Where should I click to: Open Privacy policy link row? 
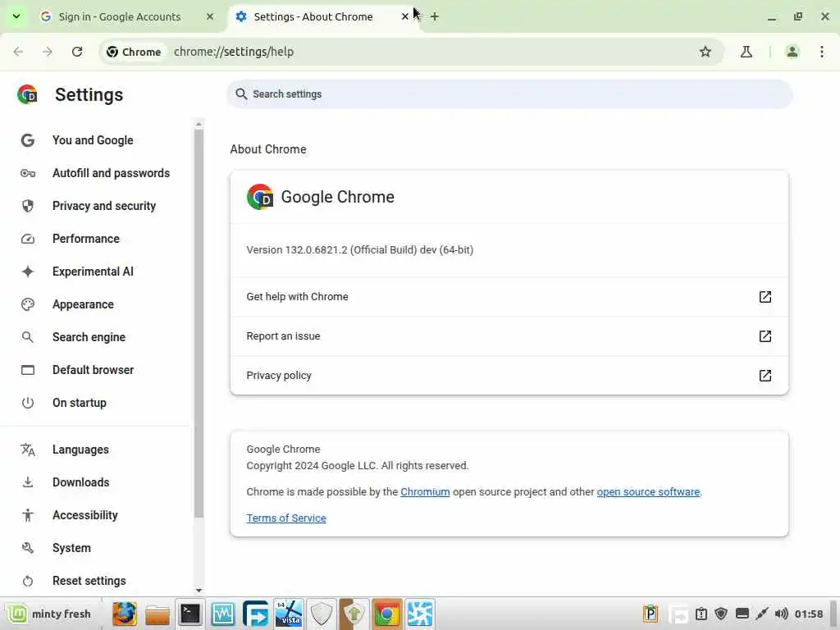click(509, 376)
